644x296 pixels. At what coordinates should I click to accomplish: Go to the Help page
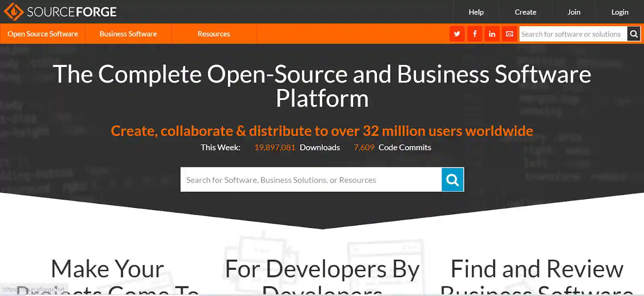pyautogui.click(x=476, y=12)
